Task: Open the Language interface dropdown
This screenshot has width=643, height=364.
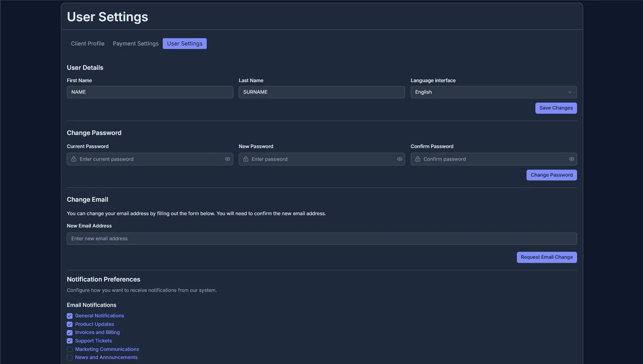Action: [493, 92]
